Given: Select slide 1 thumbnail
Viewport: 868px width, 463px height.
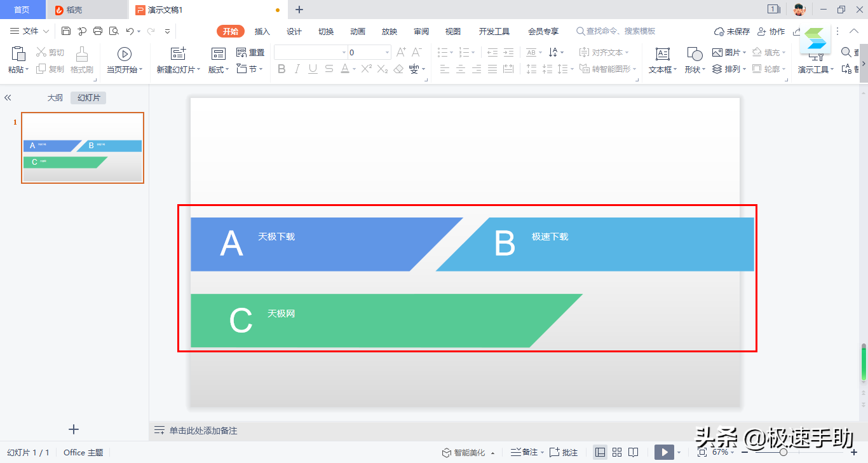Looking at the screenshot, I should tap(83, 148).
